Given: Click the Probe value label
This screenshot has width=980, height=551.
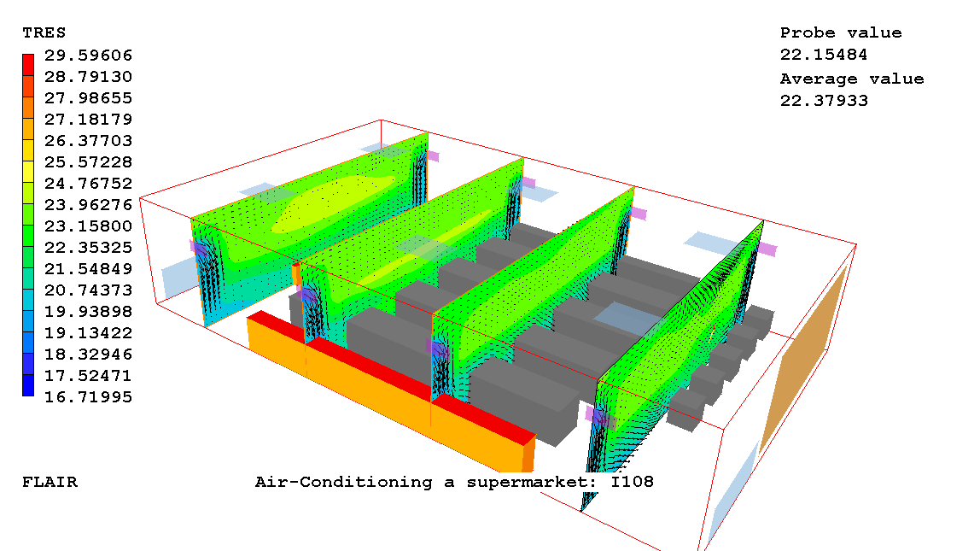Looking at the screenshot, I should 840,32.
